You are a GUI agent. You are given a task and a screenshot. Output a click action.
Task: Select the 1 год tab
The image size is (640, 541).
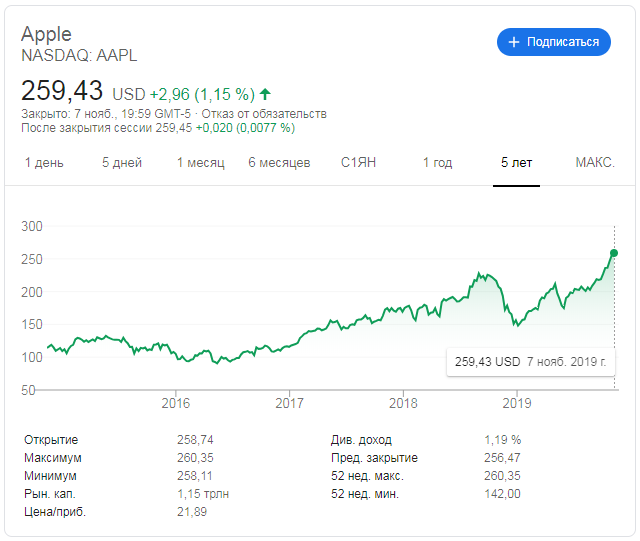438,163
